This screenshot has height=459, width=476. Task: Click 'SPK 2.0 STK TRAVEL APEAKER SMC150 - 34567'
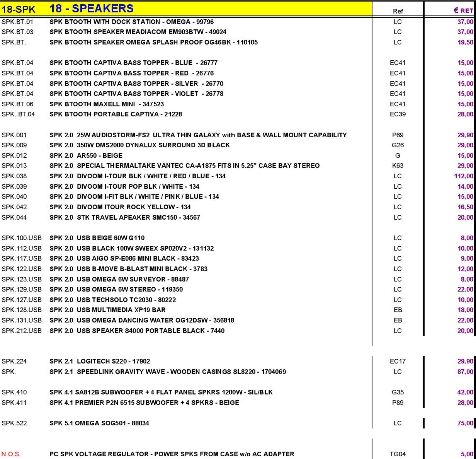125,217
